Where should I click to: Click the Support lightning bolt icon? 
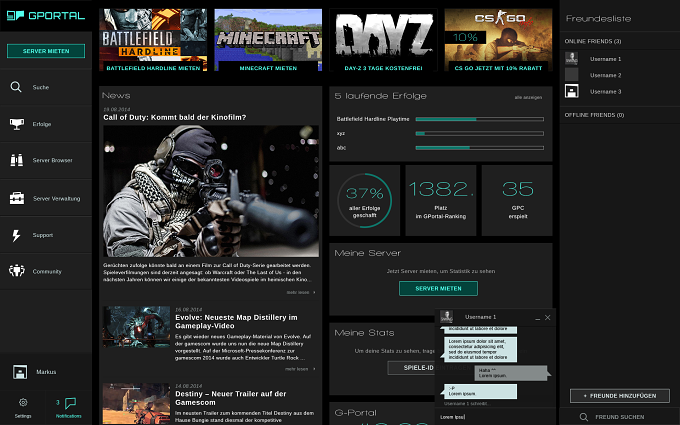[16, 235]
